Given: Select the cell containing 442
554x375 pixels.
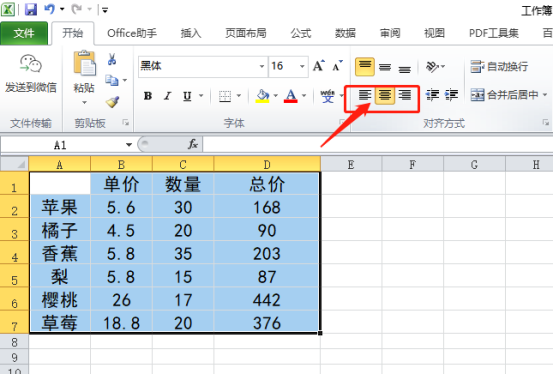Looking at the screenshot, I should (267, 300).
